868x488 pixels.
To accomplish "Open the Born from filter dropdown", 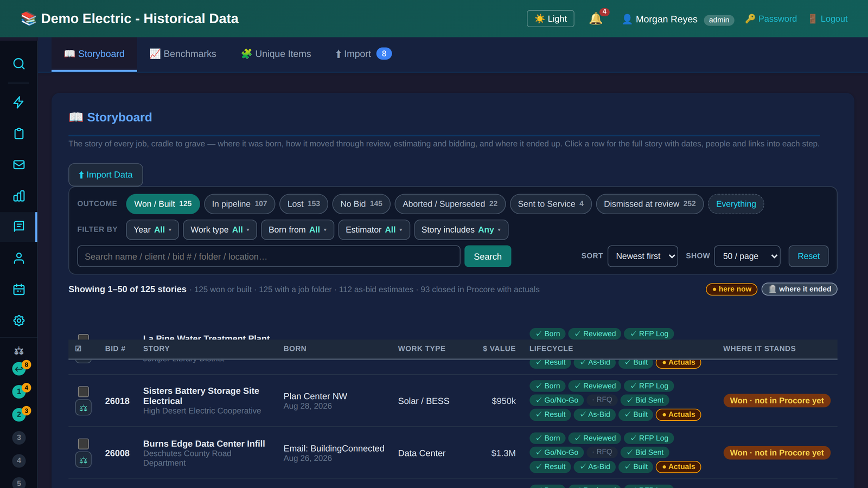I will [297, 230].
